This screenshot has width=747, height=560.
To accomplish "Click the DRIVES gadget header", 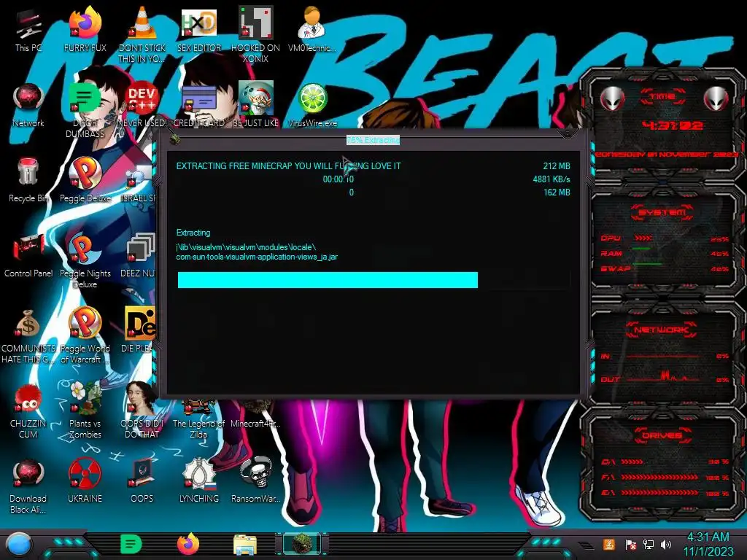I will [662, 435].
